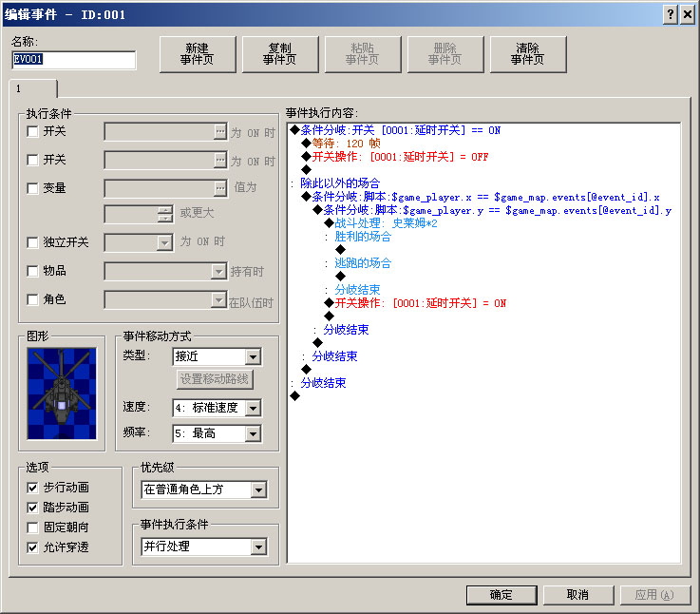Viewport: 700px width, 614px height.
Task: Enable the second 开关 condition checkbox
Action: [32, 160]
